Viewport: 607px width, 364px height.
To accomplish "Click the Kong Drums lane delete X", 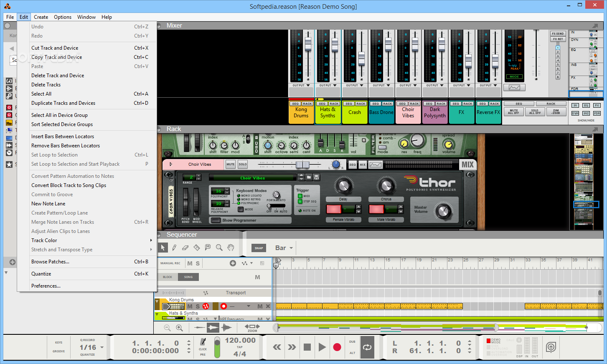I will coord(268,306).
